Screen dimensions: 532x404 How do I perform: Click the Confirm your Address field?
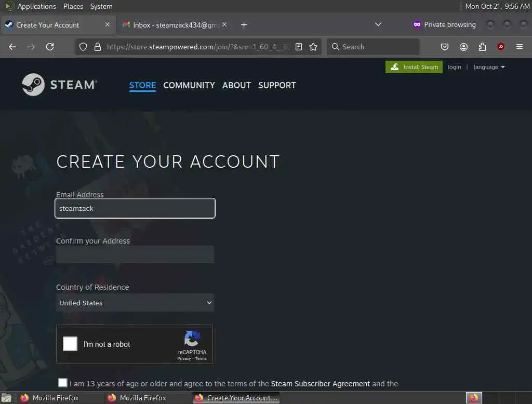135,254
